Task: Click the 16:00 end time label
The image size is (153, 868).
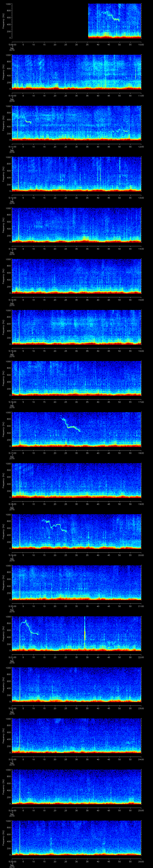Action: point(141,351)
